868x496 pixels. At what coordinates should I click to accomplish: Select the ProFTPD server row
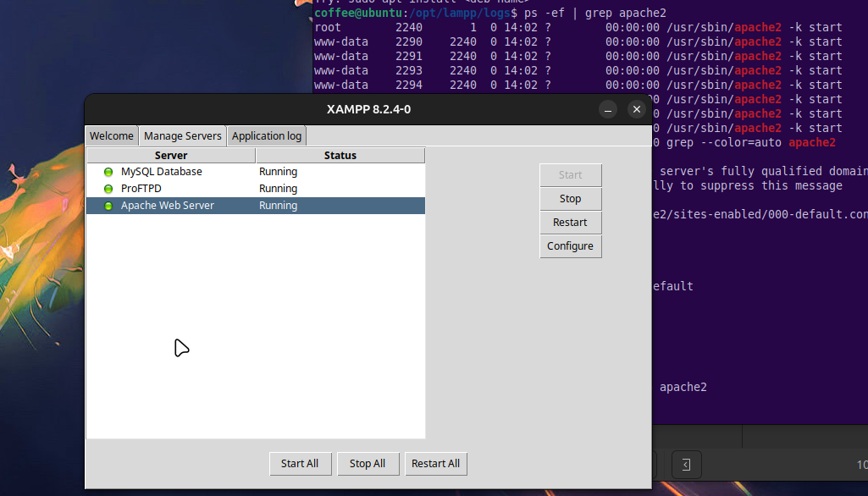[x=141, y=189]
